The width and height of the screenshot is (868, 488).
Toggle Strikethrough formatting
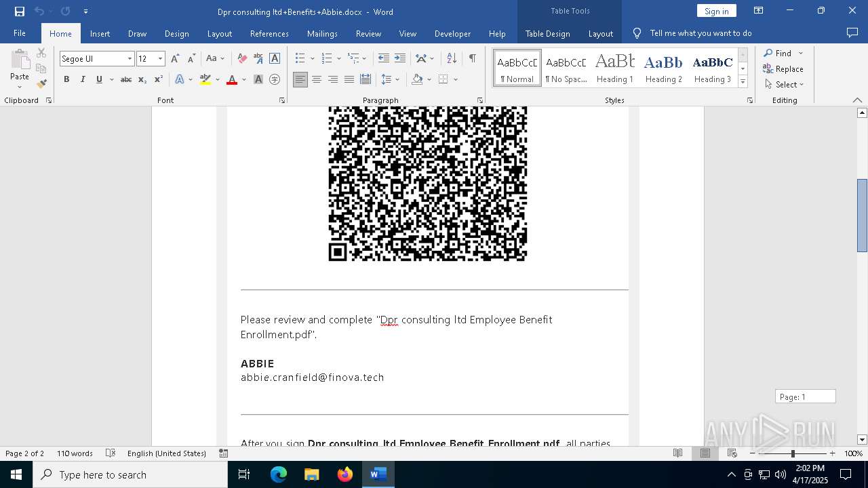(x=126, y=79)
